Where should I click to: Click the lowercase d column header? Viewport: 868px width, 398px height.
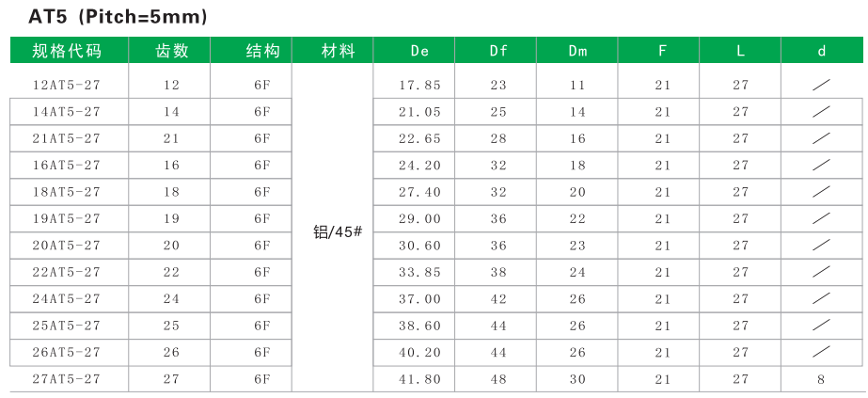[821, 51]
